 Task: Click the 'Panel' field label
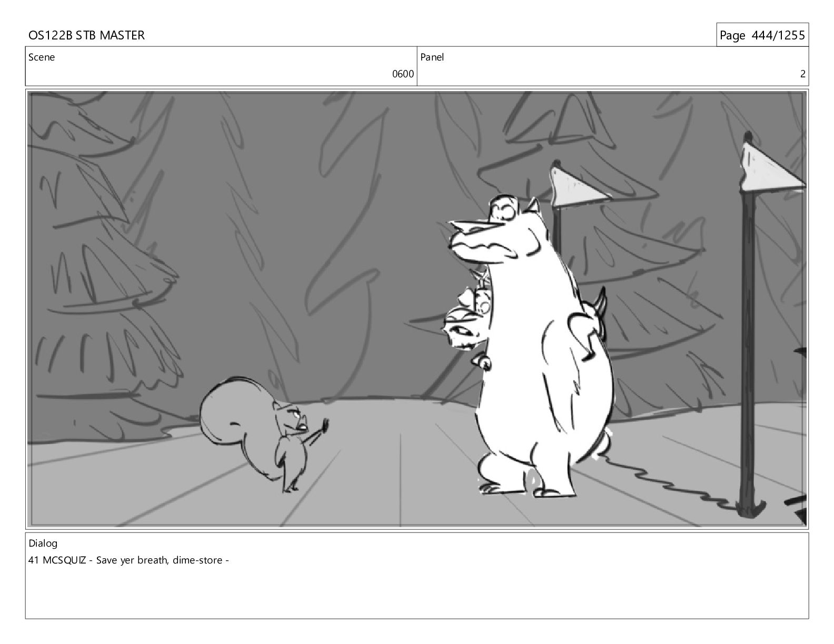tap(432, 57)
